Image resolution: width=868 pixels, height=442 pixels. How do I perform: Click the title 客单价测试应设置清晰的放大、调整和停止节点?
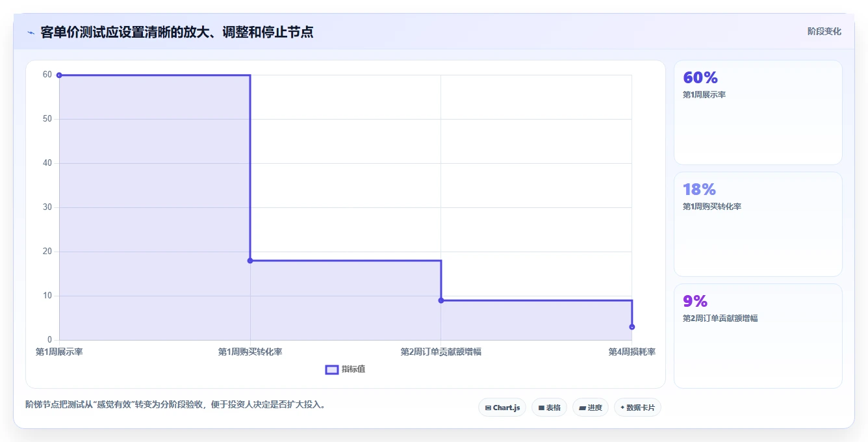click(x=177, y=32)
